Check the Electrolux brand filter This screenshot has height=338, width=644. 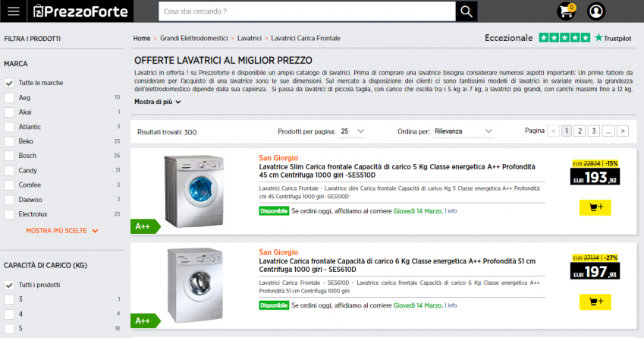pos(9,214)
